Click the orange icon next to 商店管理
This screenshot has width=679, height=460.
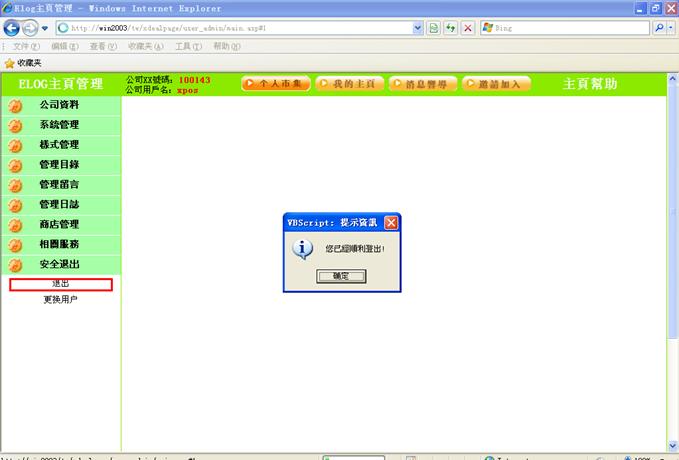pyautogui.click(x=15, y=225)
